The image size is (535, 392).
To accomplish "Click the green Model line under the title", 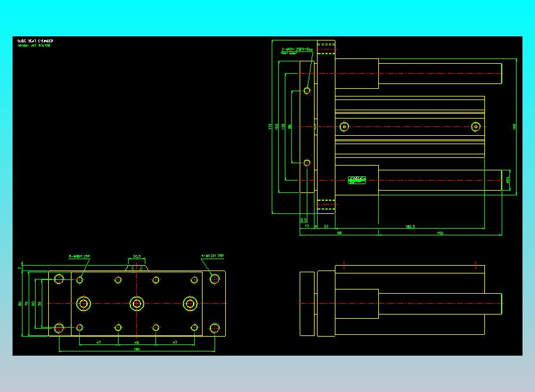I will click(34, 45).
